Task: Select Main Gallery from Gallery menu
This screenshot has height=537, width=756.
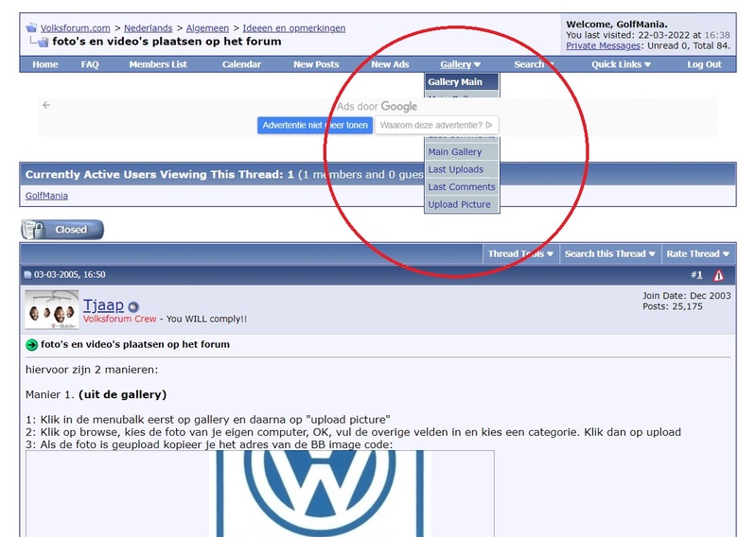Action: [462, 152]
